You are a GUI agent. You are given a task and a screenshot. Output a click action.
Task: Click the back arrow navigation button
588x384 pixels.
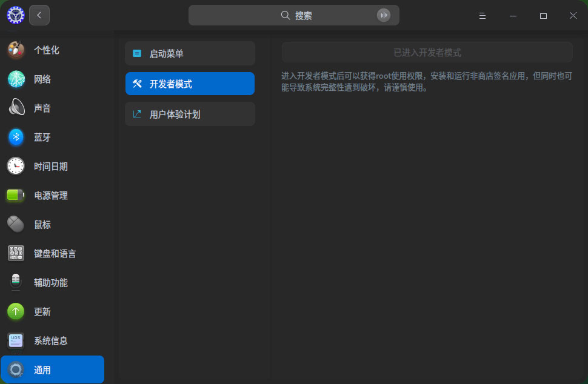point(39,15)
